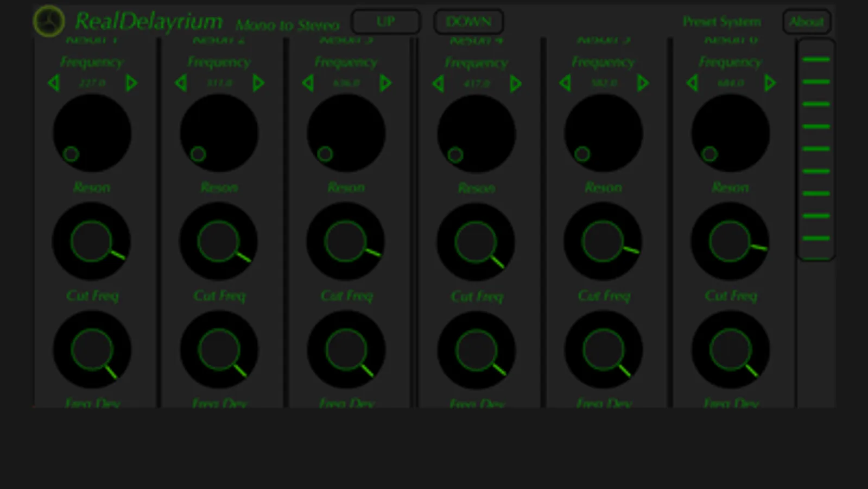Increase Reson 3 frequency with right arrow

pos(385,83)
